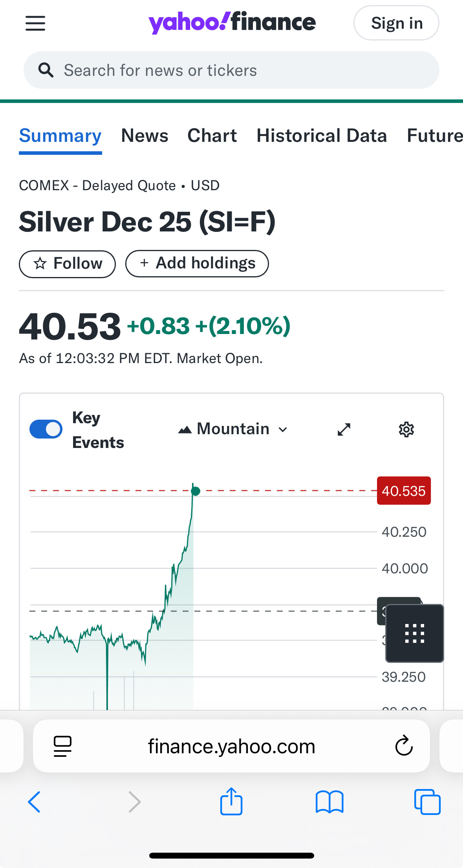Open Safari bookmarks
This screenshot has width=463, height=868.
329,802
